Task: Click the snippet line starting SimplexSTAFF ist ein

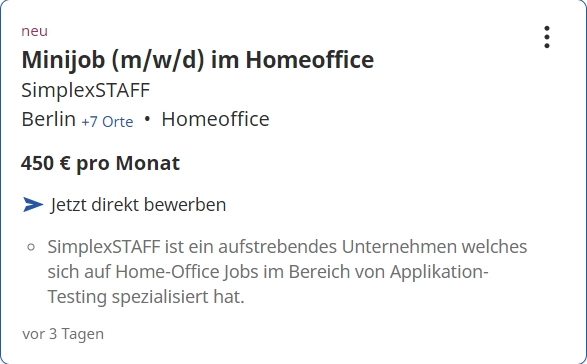Action: pyautogui.click(x=287, y=247)
